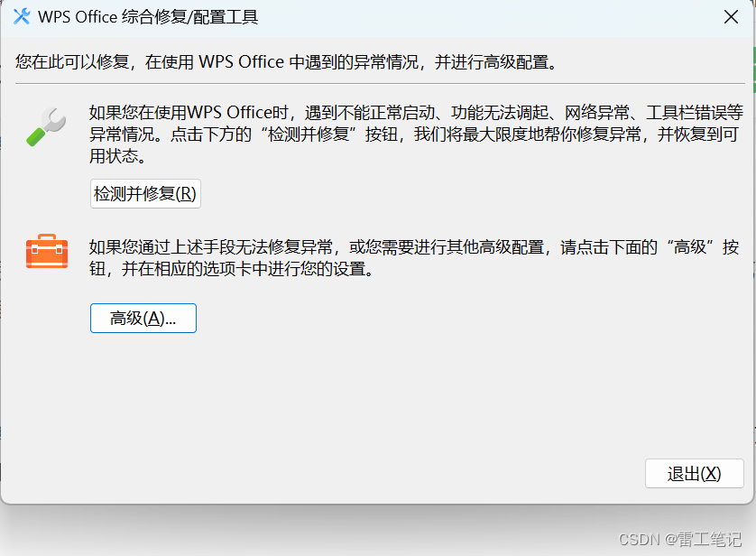Click the paragraph starting 如果您在使用WPS Office时
The height and width of the screenshot is (556, 756).
[x=416, y=134]
